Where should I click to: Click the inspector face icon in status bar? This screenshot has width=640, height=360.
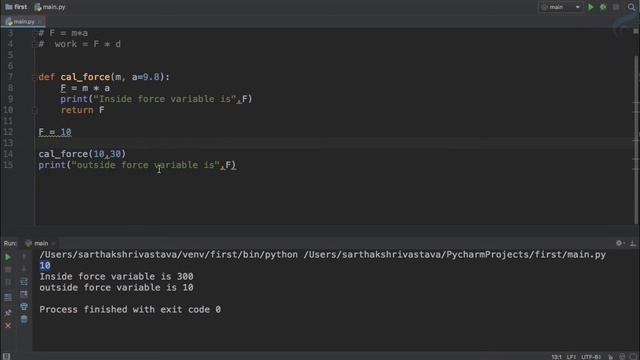coord(622,357)
